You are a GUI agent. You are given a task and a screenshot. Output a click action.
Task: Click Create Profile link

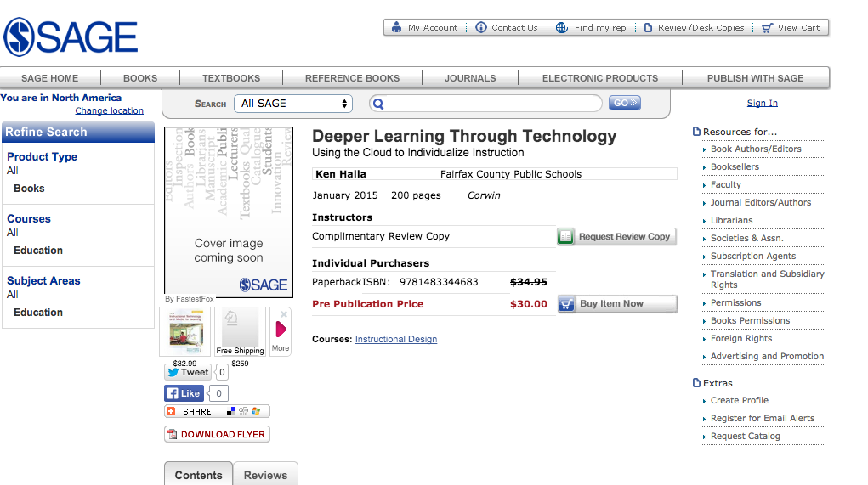click(739, 400)
